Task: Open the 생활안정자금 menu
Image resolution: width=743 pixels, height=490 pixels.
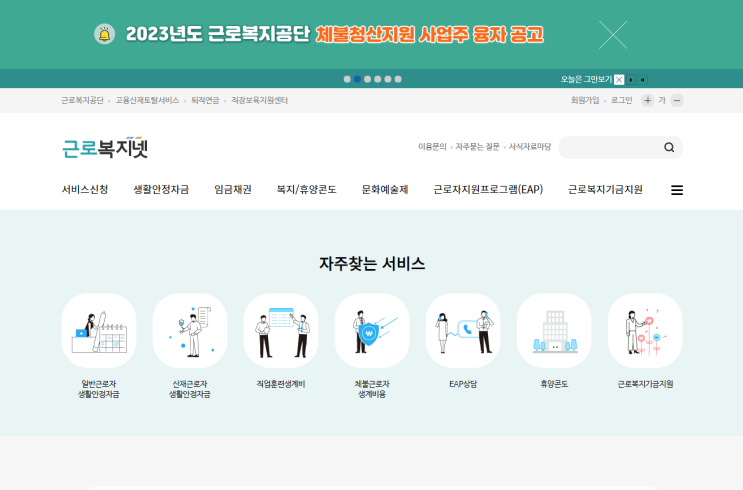Action: point(161,190)
